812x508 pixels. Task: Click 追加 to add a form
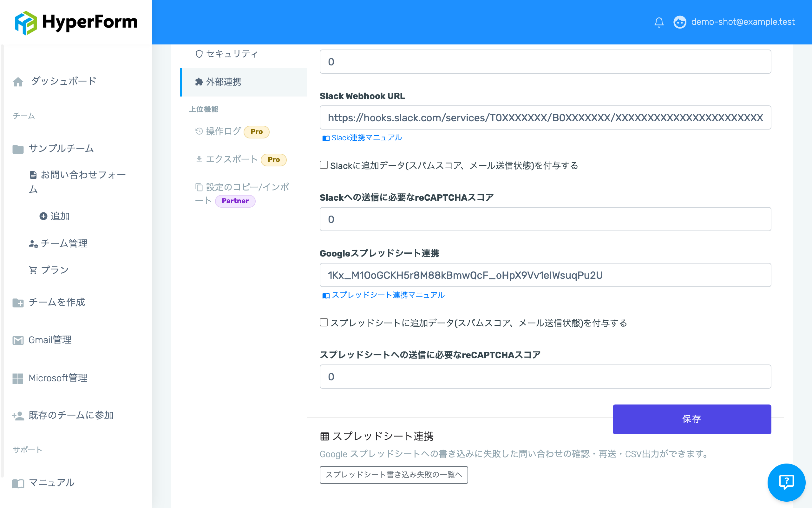pos(55,216)
